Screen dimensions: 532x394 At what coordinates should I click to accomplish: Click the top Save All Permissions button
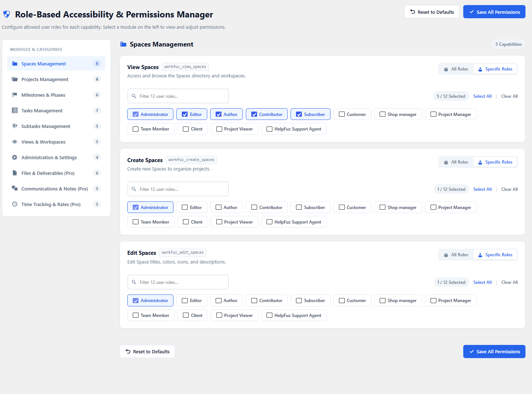click(x=494, y=12)
